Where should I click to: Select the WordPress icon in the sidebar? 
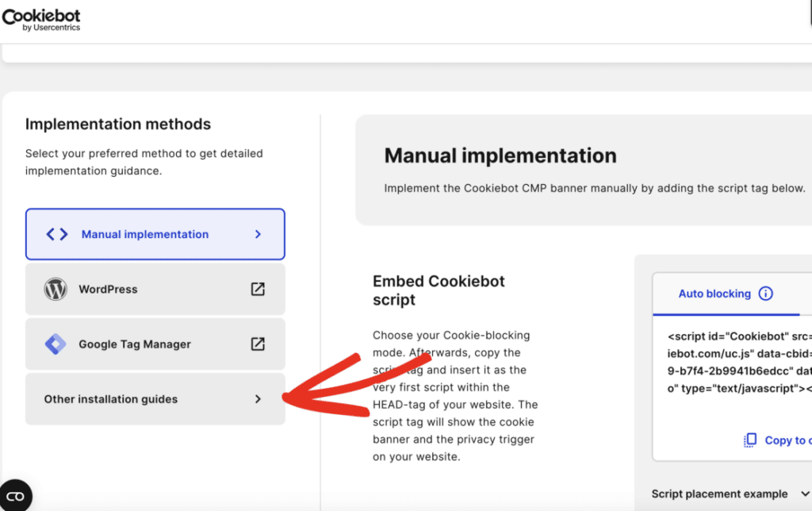pyautogui.click(x=55, y=289)
